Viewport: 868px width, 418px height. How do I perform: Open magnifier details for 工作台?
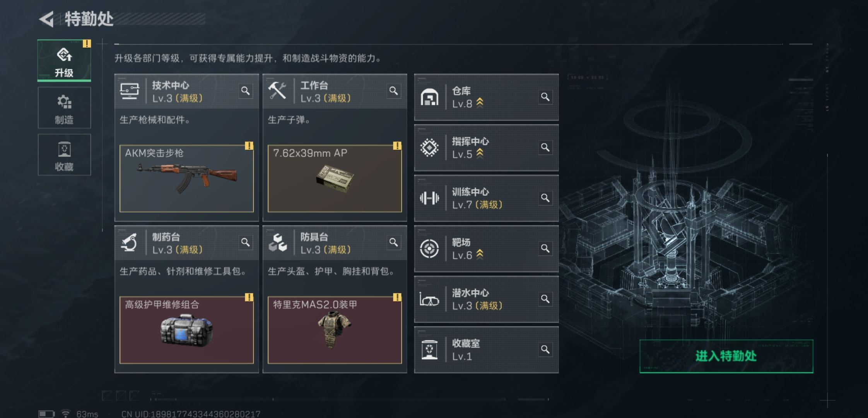point(393,91)
